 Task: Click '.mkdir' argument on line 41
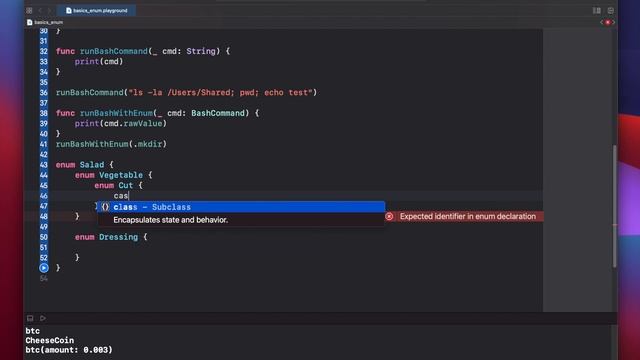(147, 144)
